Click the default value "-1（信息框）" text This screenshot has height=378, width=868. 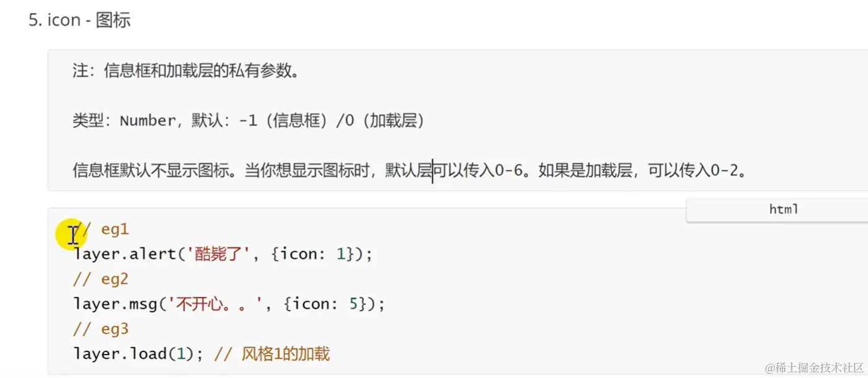pyautogui.click(x=284, y=120)
